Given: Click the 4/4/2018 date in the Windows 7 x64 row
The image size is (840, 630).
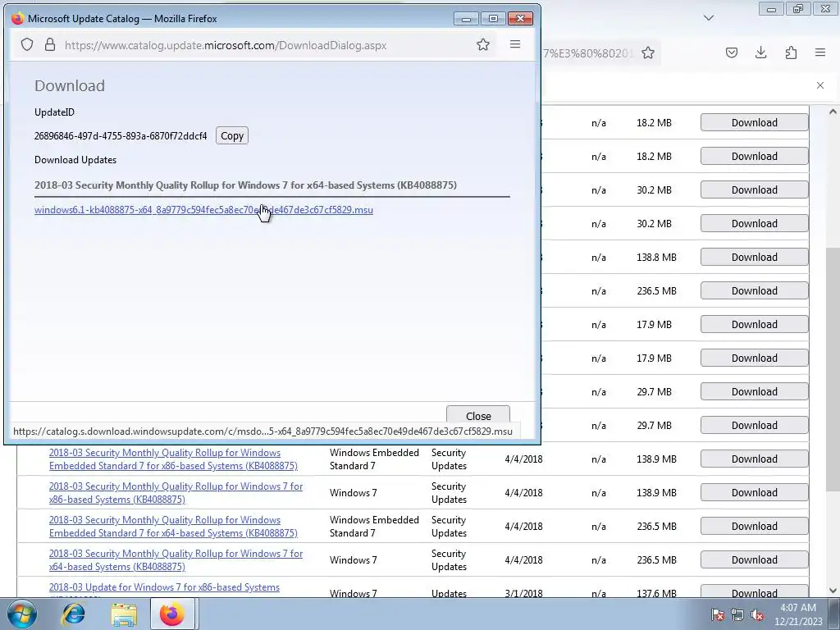Looking at the screenshot, I should coord(523,559).
